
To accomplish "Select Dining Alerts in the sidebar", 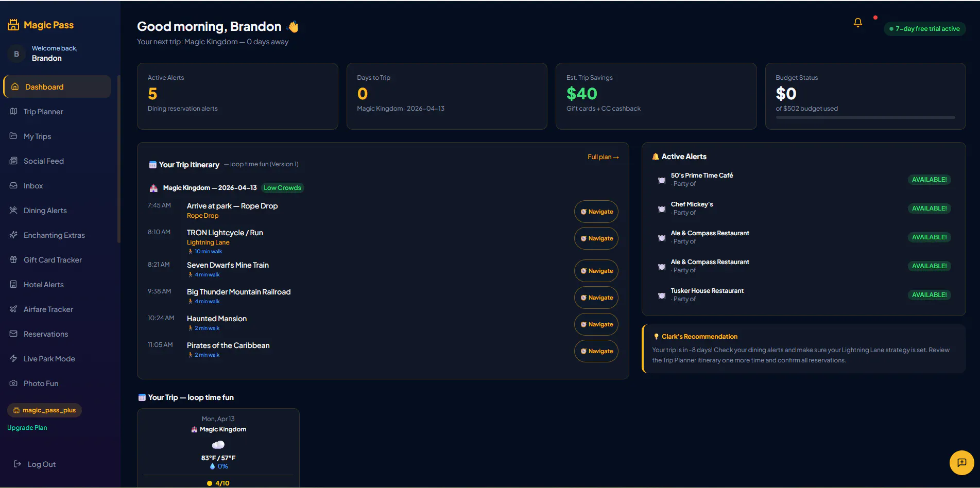I will [57, 211].
